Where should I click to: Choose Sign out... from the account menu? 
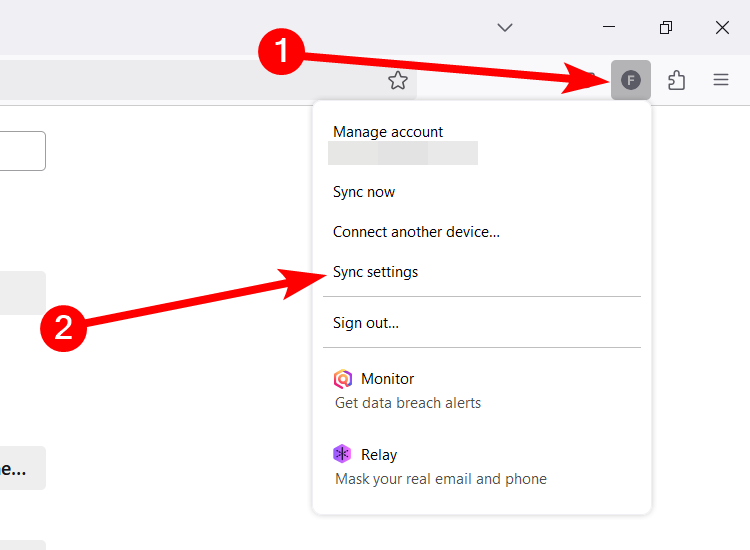click(x=366, y=323)
